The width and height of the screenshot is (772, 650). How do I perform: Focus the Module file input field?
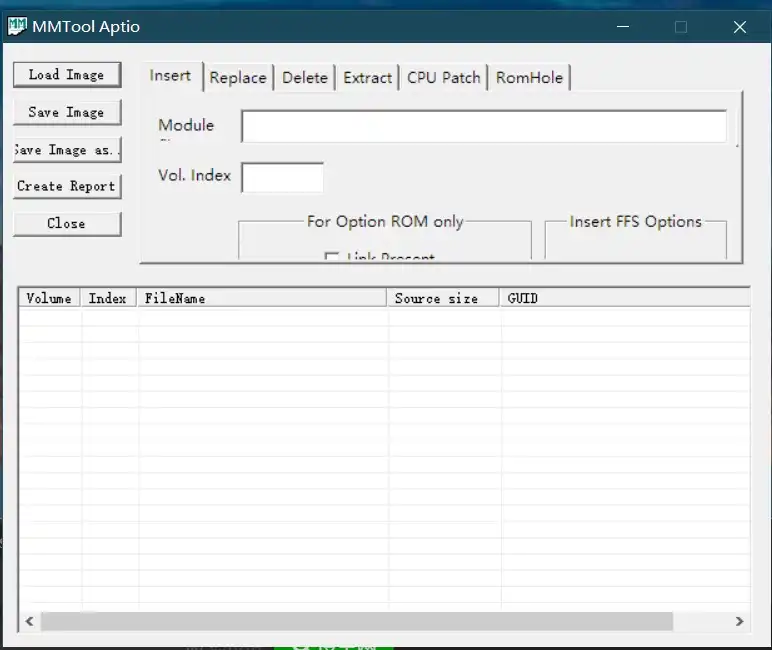[x=483, y=127]
